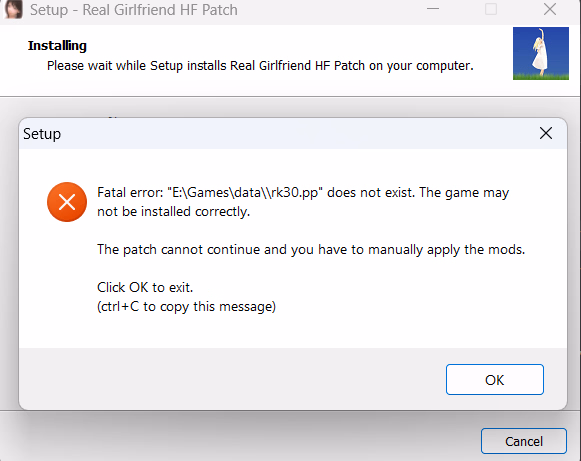The width and height of the screenshot is (581, 461).
Task: Click the red fatal error icon
Action: [67, 202]
